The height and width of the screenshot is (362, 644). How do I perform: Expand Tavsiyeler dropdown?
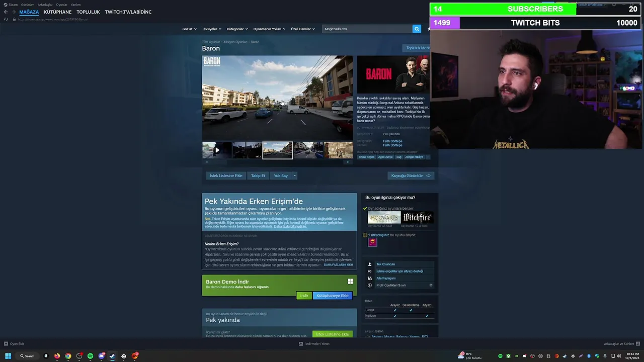[211, 29]
